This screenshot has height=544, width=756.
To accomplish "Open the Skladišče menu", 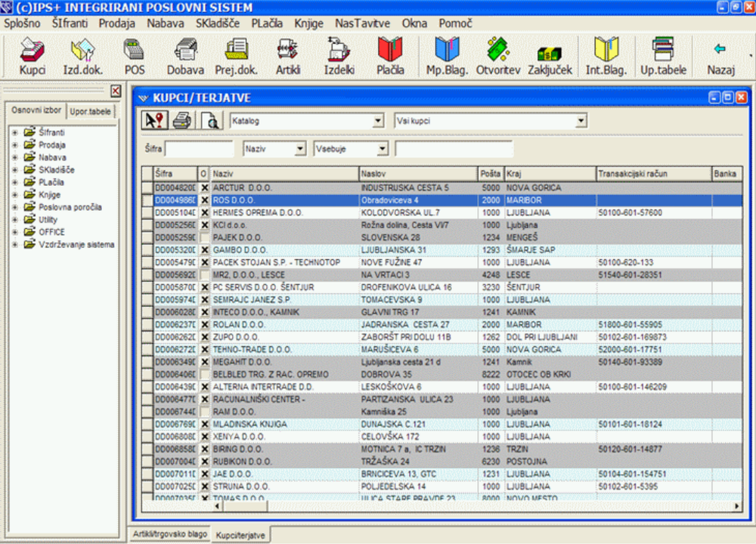I will coord(218,23).
